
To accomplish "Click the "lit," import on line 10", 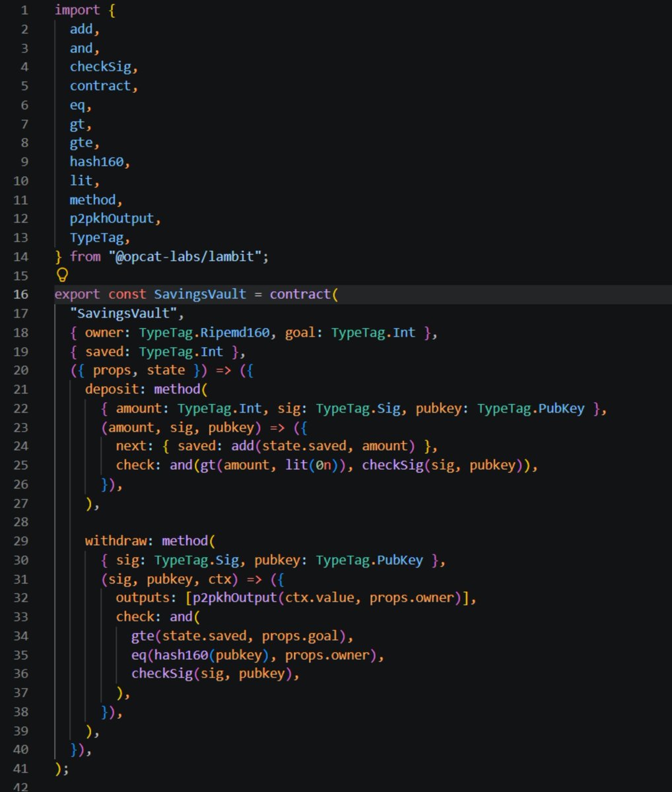I will coord(85,180).
